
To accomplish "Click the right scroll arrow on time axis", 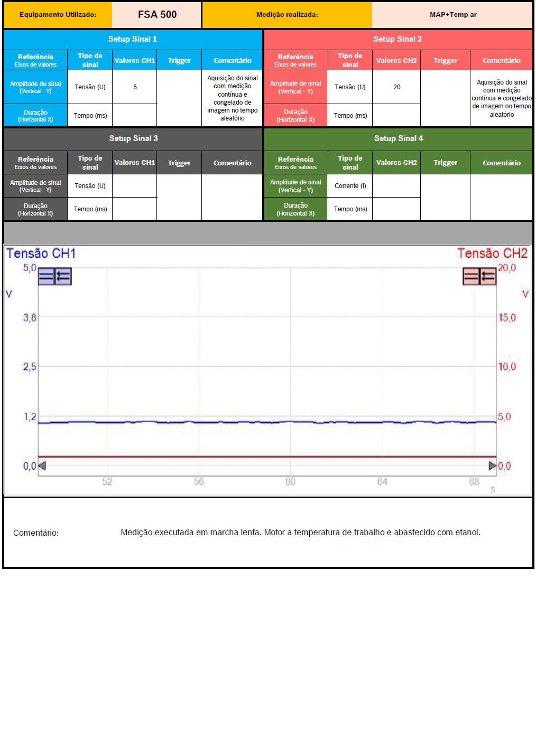I will (492, 465).
